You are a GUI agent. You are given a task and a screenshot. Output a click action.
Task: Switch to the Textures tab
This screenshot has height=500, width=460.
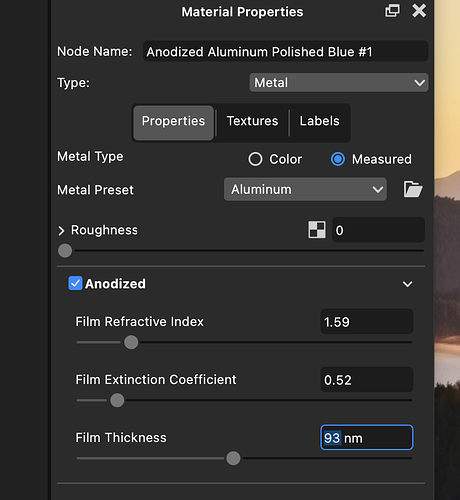(252, 121)
